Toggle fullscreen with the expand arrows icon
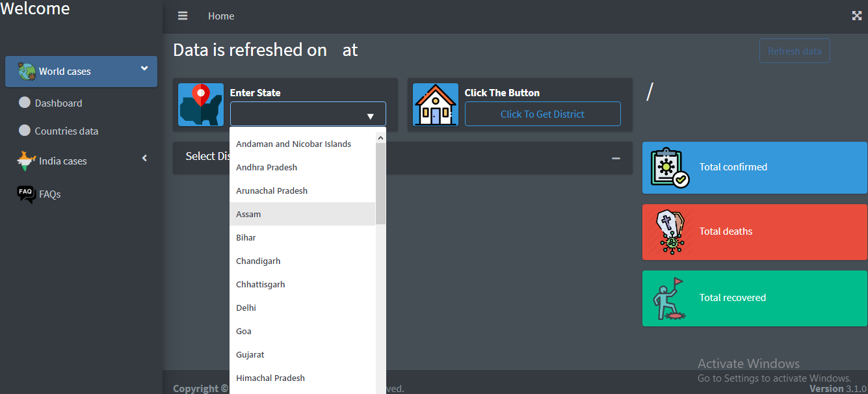The height and width of the screenshot is (394, 868). [x=856, y=16]
